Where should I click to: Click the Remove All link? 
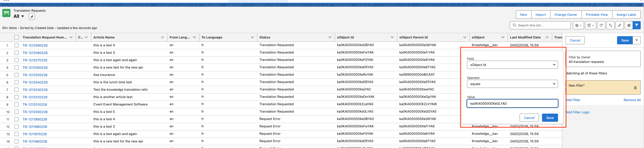point(632,100)
